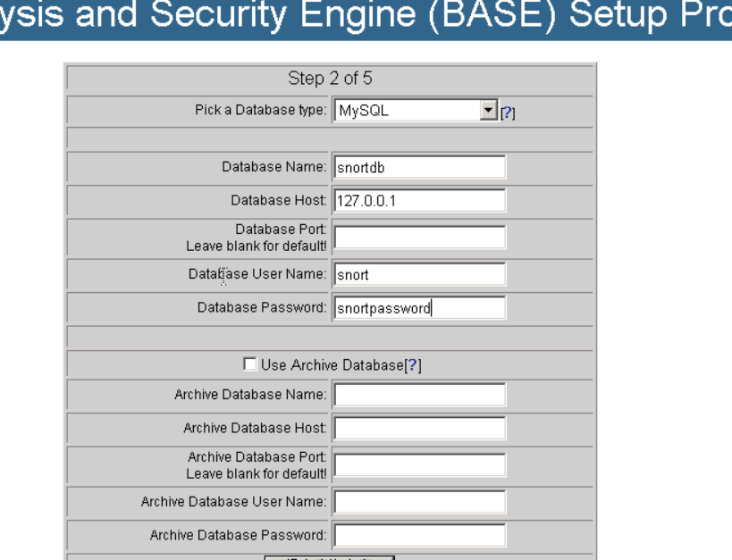The width and height of the screenshot is (732, 560).
Task: Enable the Use Archive Database checkbox
Action: (250, 364)
